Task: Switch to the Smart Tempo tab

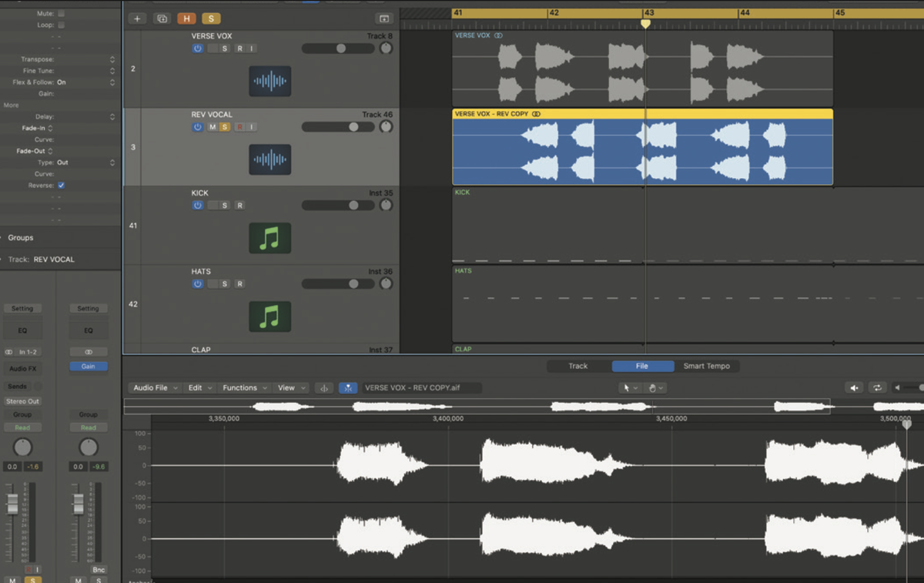Action: 707,366
